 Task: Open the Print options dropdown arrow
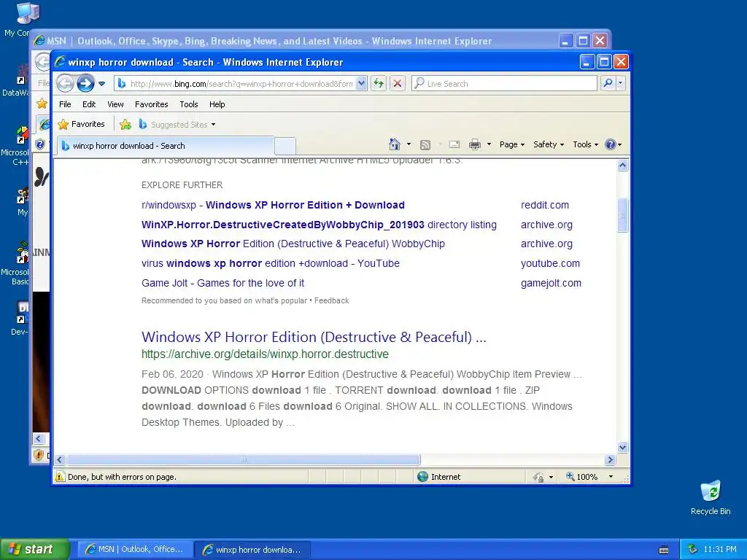[x=489, y=144]
